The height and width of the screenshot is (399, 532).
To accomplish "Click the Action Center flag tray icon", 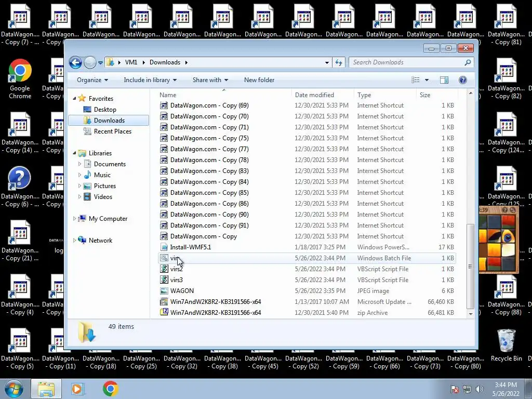I will pos(455,389).
